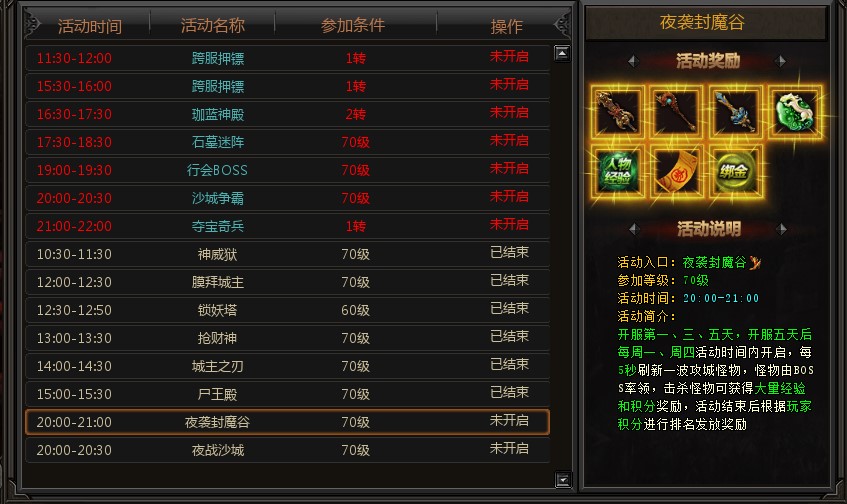Select the 11:30-12:00 跨服押镖 row
Viewport: 847px width, 504px height.
[x=287, y=58]
